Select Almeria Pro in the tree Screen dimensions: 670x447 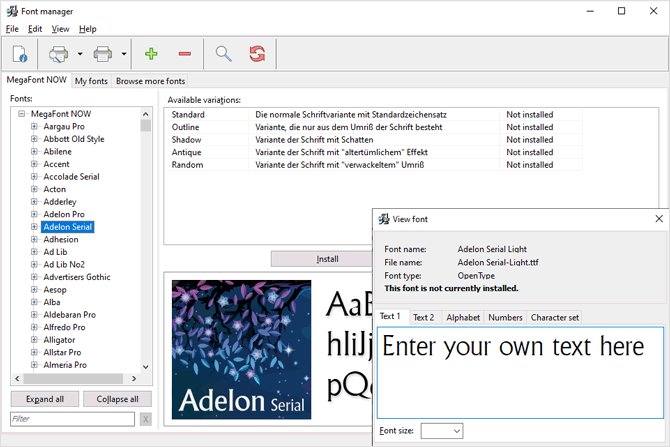click(65, 365)
